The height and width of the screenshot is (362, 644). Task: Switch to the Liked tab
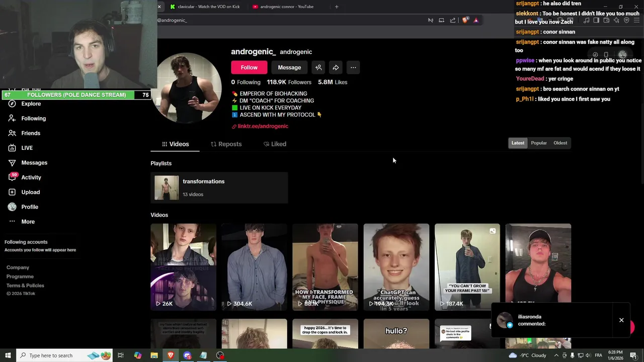tap(275, 144)
